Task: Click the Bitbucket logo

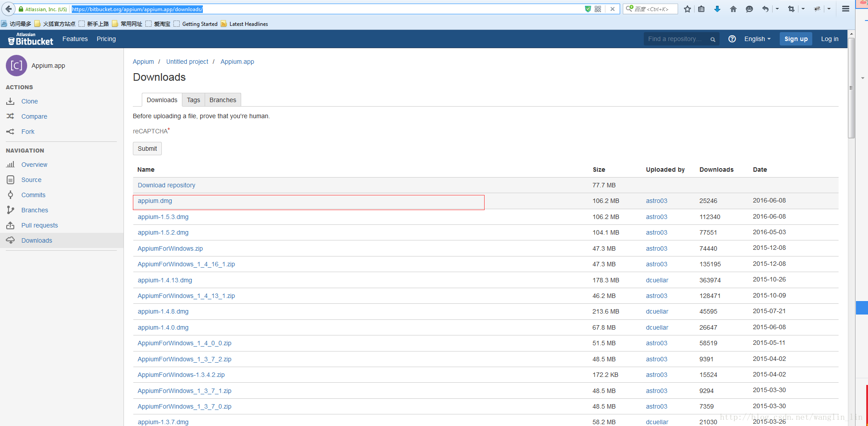Action: [x=31, y=39]
